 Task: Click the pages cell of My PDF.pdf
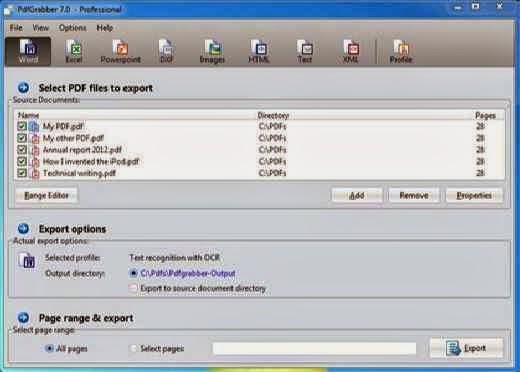click(480, 126)
